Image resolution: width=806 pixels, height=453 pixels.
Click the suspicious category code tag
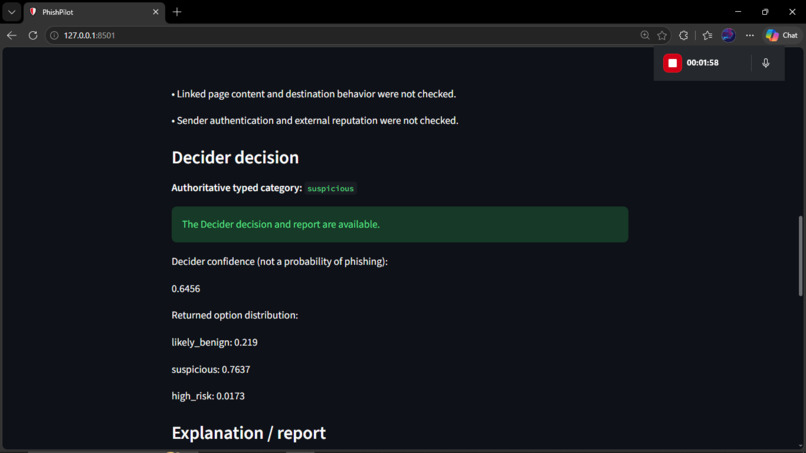pos(331,188)
